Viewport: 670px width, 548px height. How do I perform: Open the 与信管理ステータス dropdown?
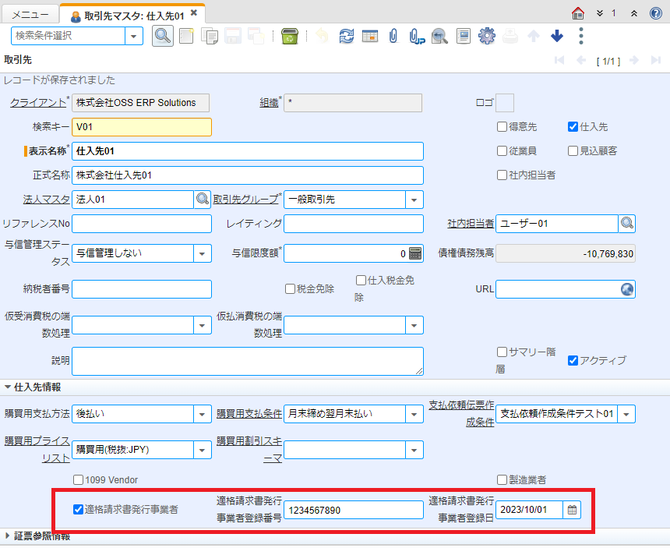click(202, 253)
